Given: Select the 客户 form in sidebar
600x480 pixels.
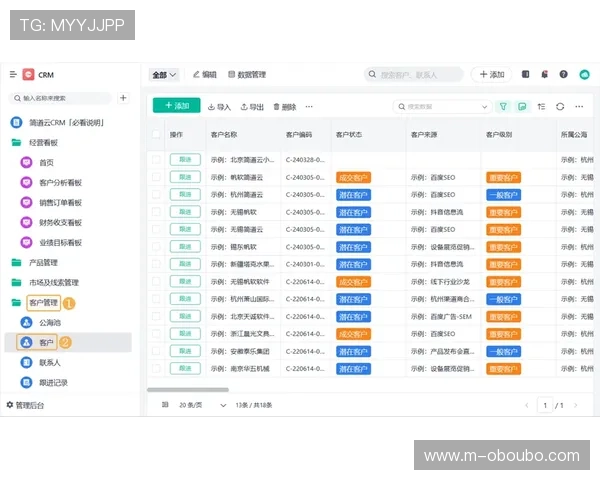Looking at the screenshot, I should tap(68, 342).
